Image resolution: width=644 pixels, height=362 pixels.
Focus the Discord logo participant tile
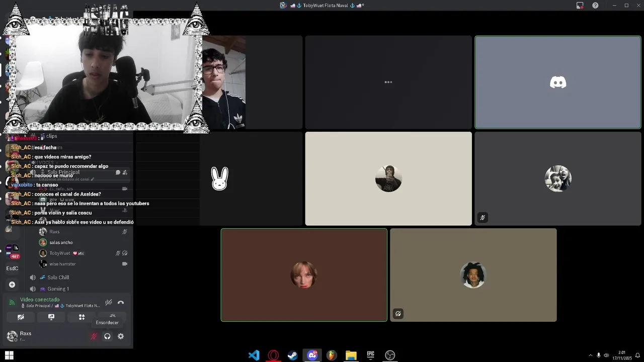coord(558,82)
